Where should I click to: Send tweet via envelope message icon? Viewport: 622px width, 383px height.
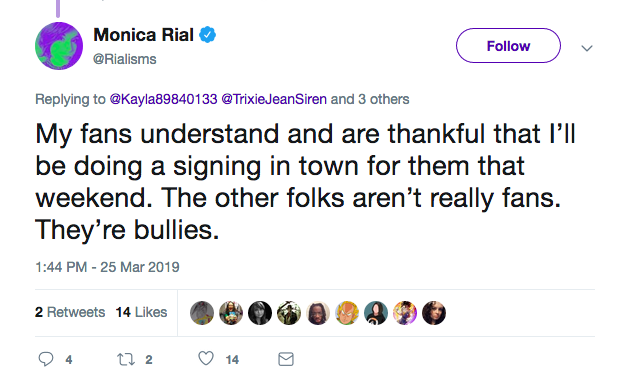pos(286,359)
